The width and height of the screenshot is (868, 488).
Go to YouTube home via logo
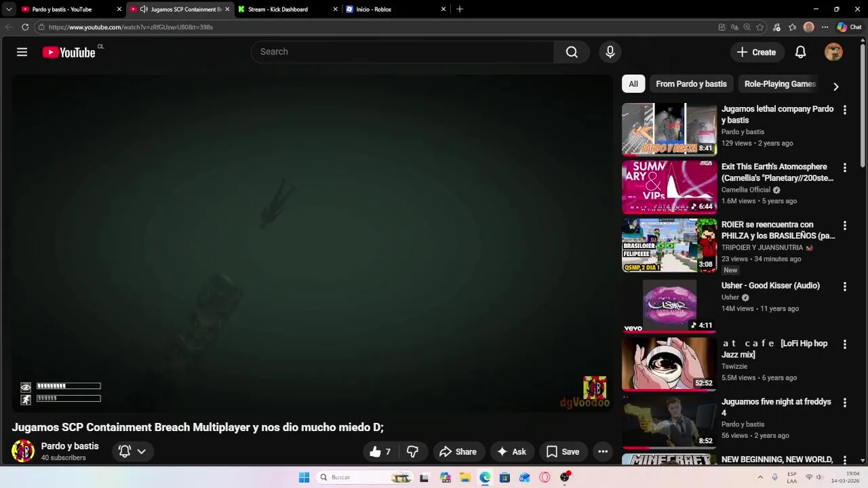[x=68, y=52]
